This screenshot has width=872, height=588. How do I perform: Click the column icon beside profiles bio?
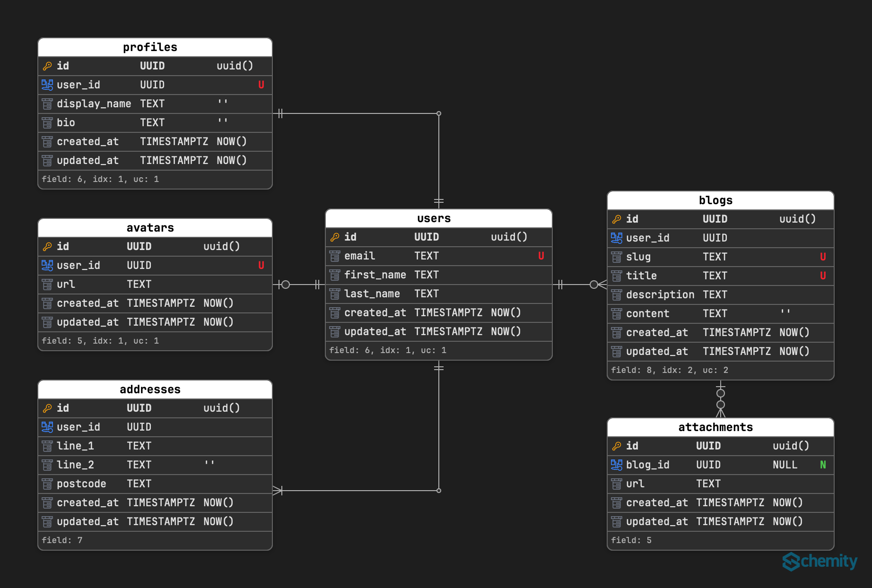[47, 123]
